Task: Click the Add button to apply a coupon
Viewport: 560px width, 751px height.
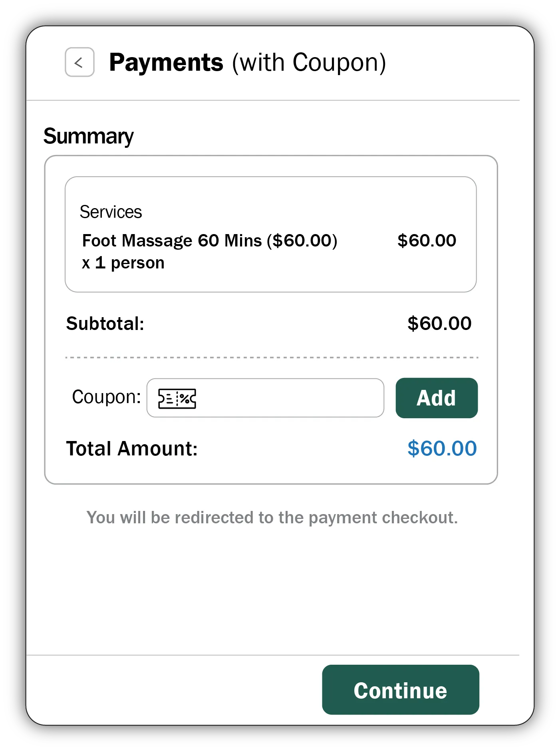Action: coord(436,398)
